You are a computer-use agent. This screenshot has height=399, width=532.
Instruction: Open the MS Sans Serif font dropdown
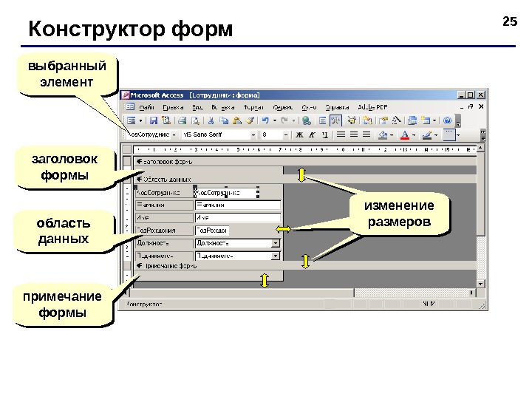(x=253, y=135)
